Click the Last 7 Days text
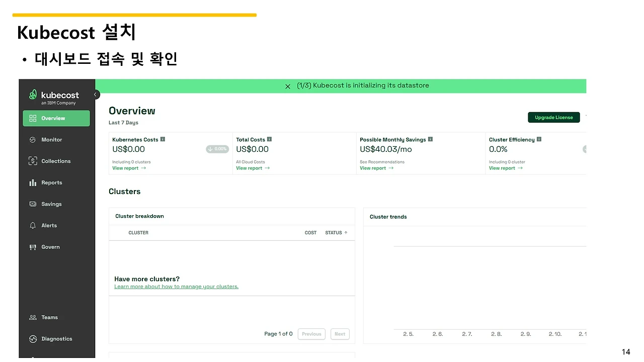644x362 pixels. click(123, 123)
